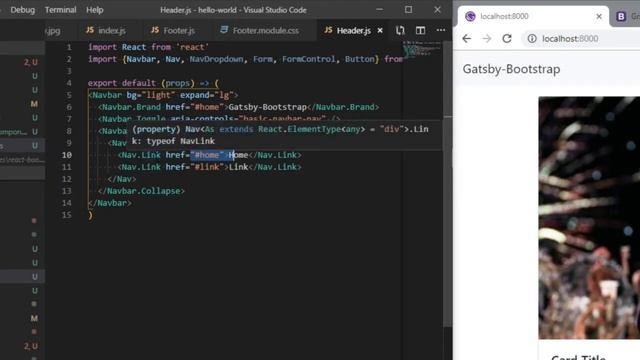Open the editor more actions menu

tap(441, 30)
